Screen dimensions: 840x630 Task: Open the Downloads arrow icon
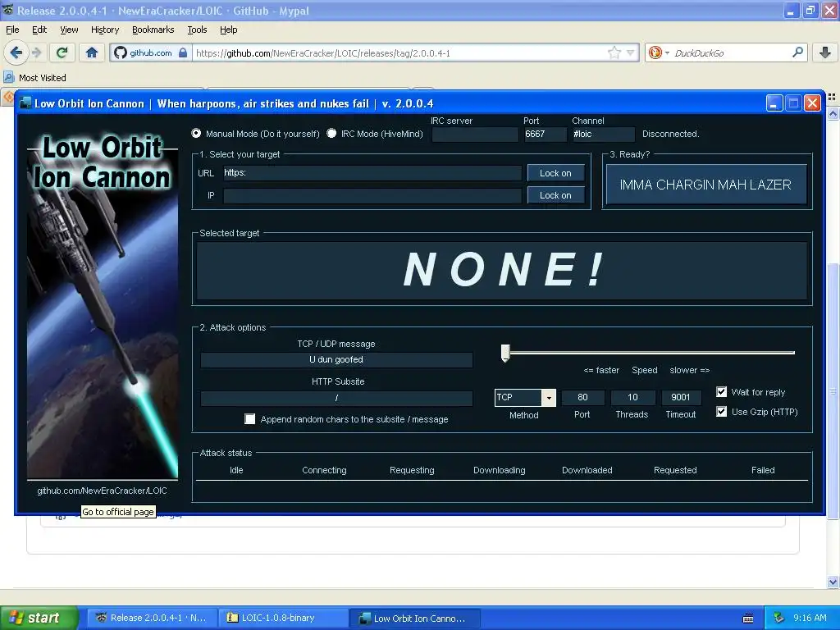tap(825, 52)
